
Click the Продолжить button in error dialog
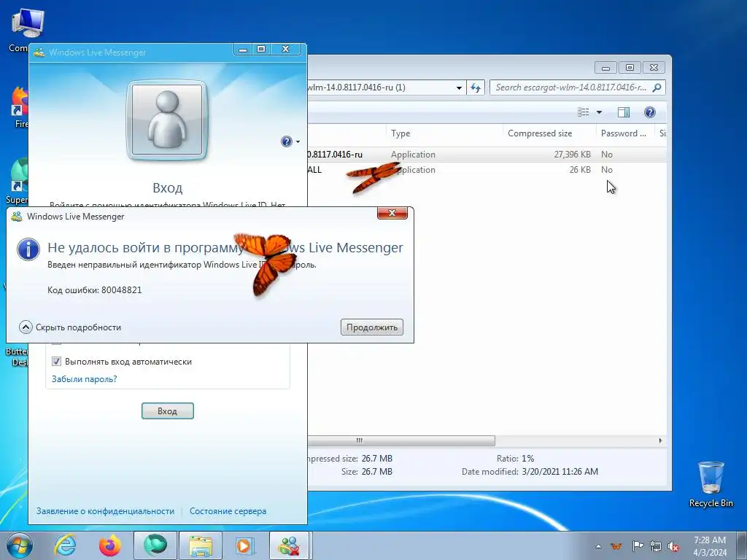pyautogui.click(x=371, y=327)
